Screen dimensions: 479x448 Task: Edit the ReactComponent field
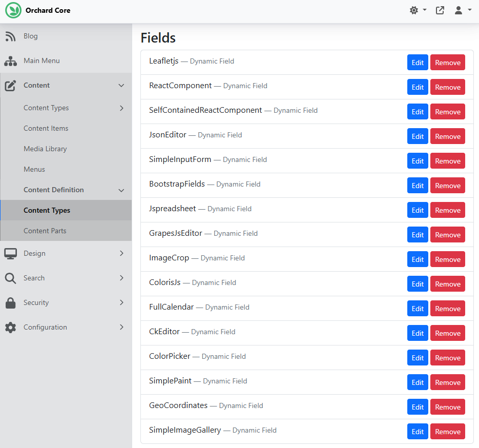click(418, 87)
